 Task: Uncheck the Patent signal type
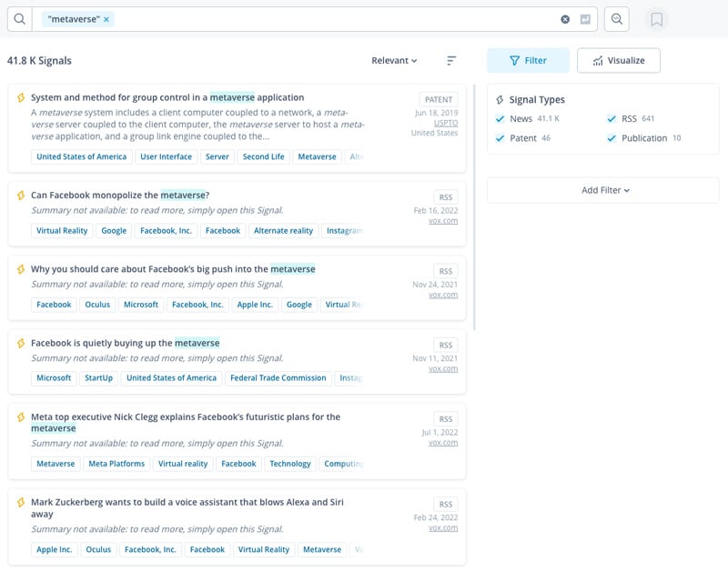[500, 138]
